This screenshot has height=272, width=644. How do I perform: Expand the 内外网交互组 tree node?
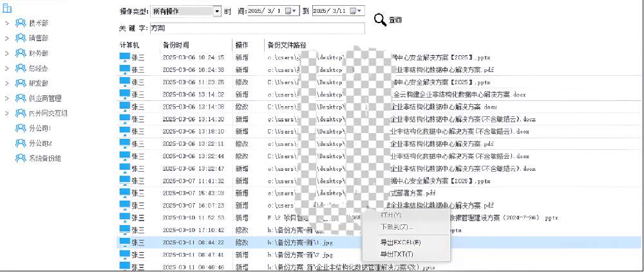[6, 113]
